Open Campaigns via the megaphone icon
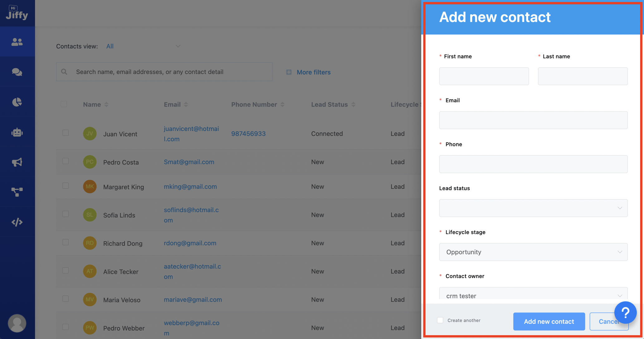The image size is (644, 339). point(17,161)
